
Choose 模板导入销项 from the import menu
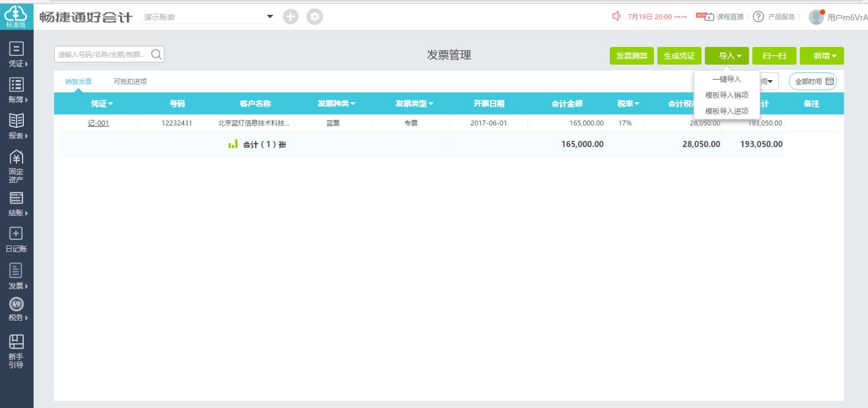point(726,95)
